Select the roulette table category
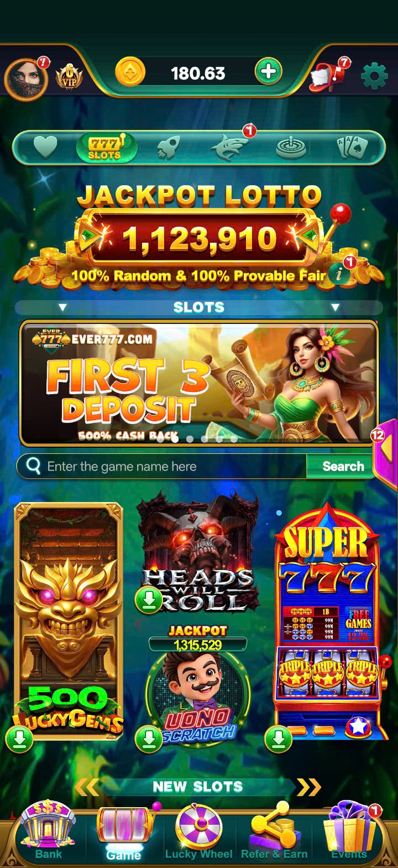398x868 pixels. pos(291,148)
